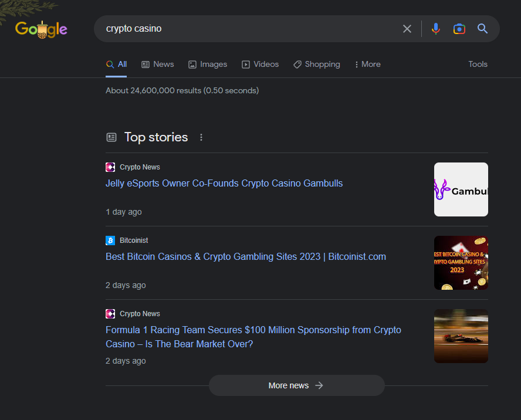Click the Top stories newspaper icon
Screen dimensions: 521x420
(111, 137)
